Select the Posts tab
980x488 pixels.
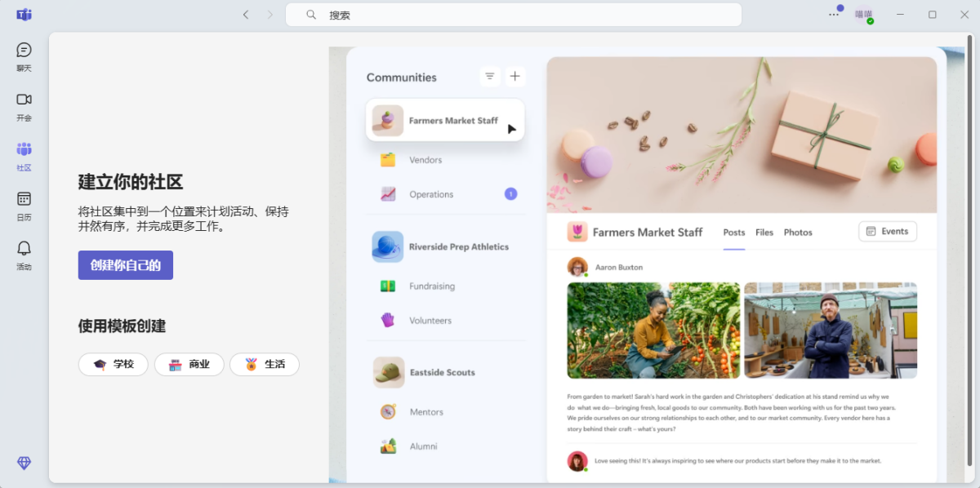click(x=733, y=232)
